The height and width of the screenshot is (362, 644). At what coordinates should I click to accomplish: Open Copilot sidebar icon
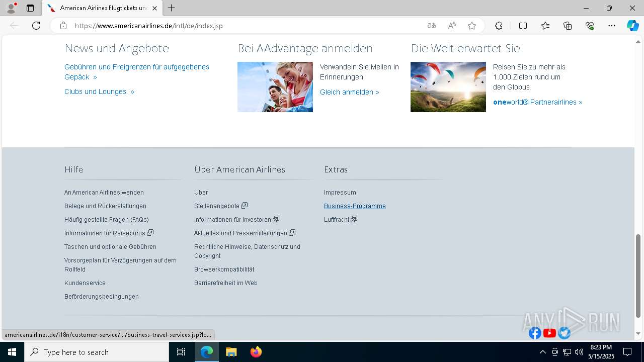pos(632,26)
